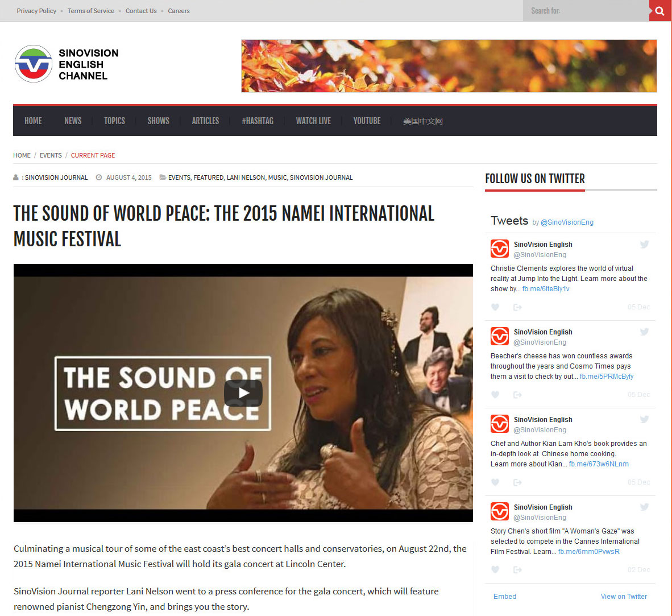
Task: Open SinoVision avatar on Beecher's cheese tweet
Action: pos(500,336)
